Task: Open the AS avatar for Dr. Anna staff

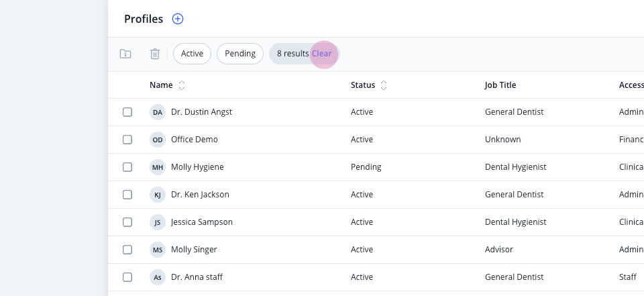Action: 157,277
